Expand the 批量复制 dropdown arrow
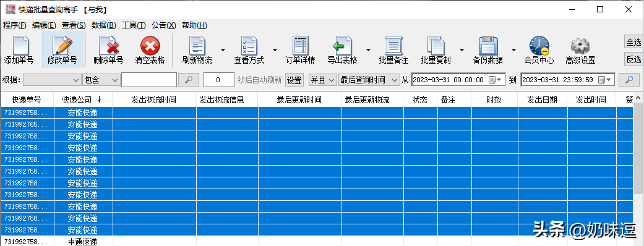 [x=462, y=49]
